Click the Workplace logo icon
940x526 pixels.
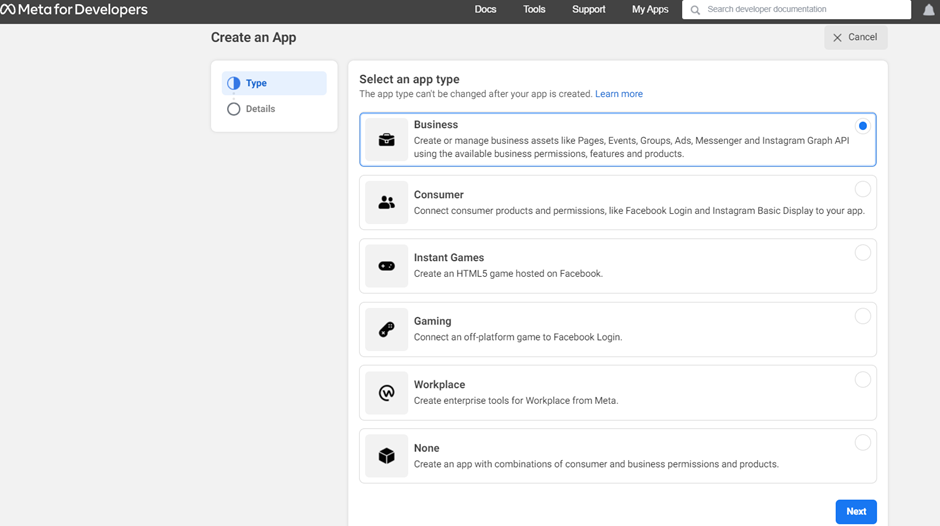[x=387, y=393]
